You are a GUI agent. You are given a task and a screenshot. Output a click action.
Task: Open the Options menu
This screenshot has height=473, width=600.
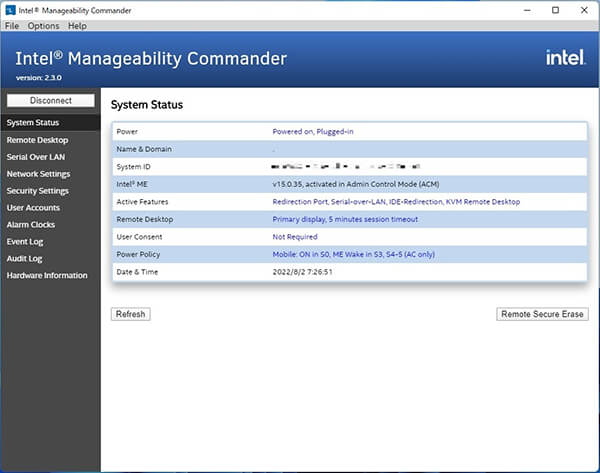tap(43, 25)
